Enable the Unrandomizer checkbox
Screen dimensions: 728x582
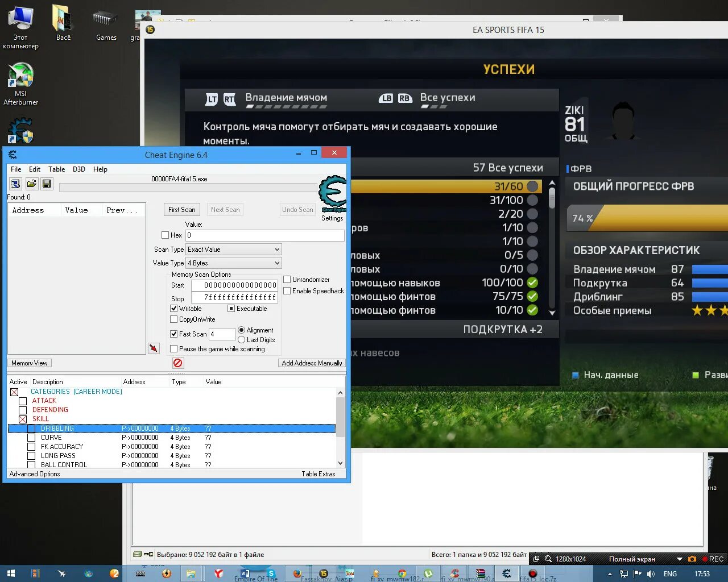click(287, 280)
